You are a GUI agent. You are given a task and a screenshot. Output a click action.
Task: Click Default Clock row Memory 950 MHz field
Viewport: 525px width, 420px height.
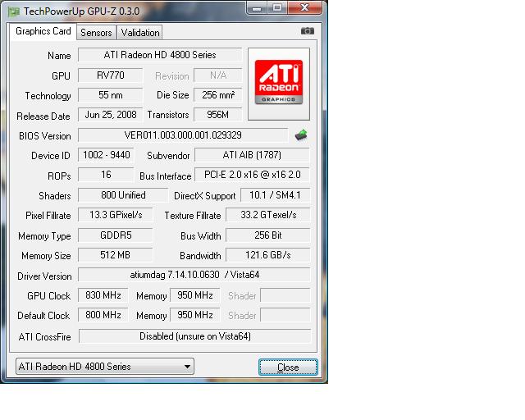point(195,315)
